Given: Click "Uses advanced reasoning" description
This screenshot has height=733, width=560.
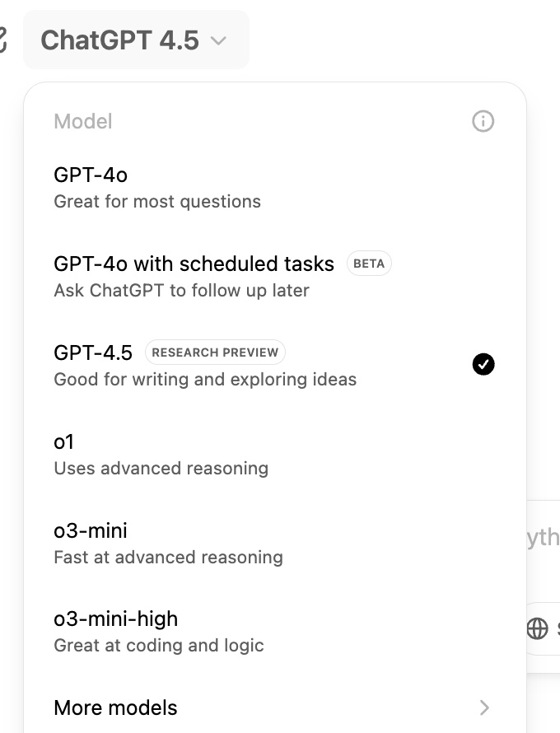Looking at the screenshot, I should pyautogui.click(x=161, y=469).
